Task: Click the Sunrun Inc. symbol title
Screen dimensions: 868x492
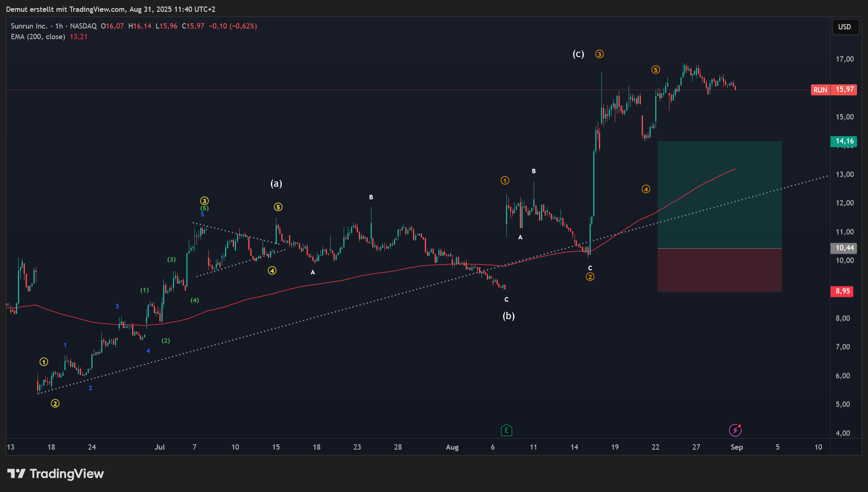Action: pyautogui.click(x=29, y=26)
